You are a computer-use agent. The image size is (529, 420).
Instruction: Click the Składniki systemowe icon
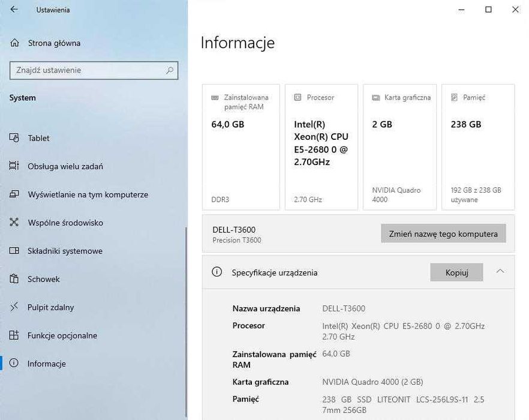click(14, 251)
